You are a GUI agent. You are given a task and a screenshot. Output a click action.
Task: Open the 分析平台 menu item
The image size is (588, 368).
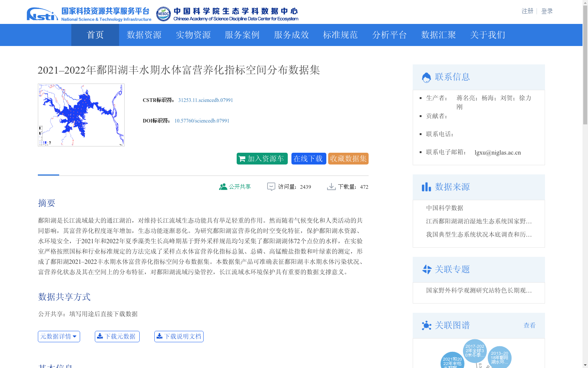[x=390, y=35]
